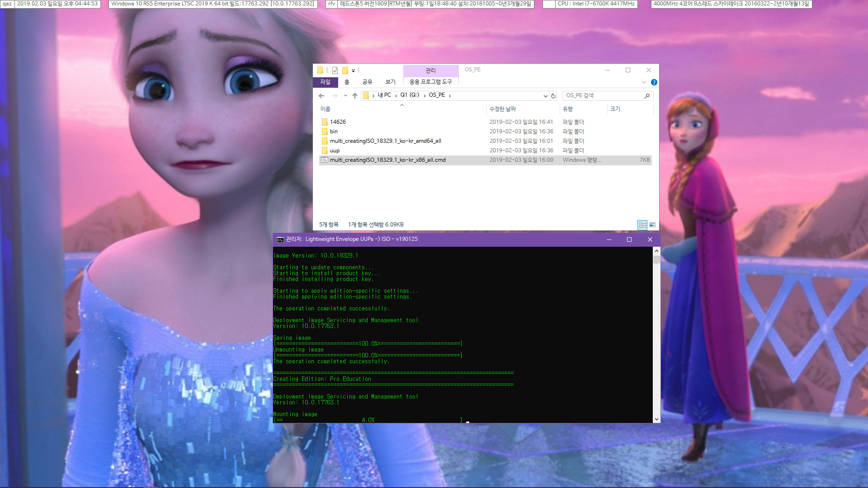
Task: Click 내 PC in address breadcrumb
Action: (x=384, y=95)
